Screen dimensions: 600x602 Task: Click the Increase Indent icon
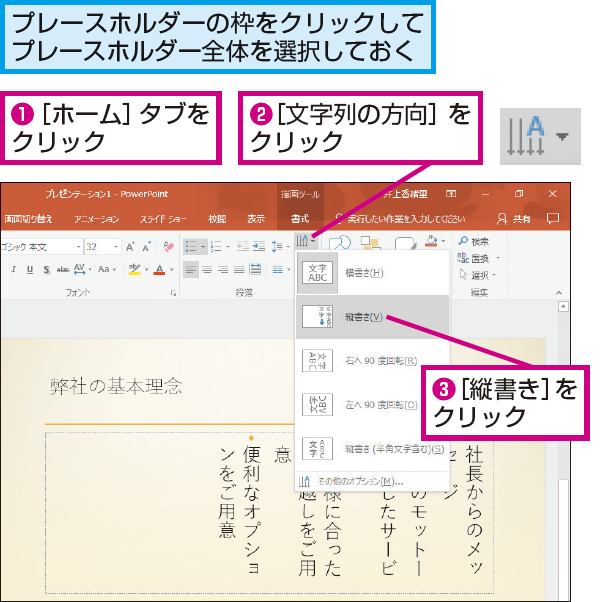point(259,246)
